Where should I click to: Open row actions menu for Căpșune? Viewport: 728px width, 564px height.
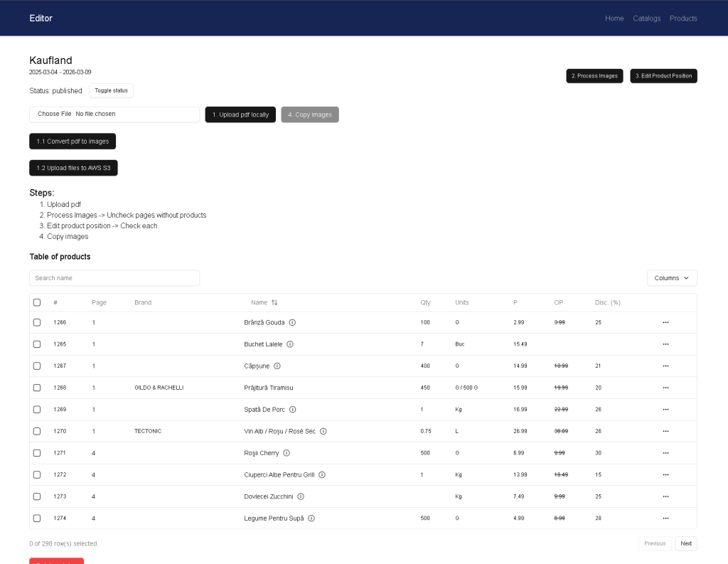pos(665,366)
